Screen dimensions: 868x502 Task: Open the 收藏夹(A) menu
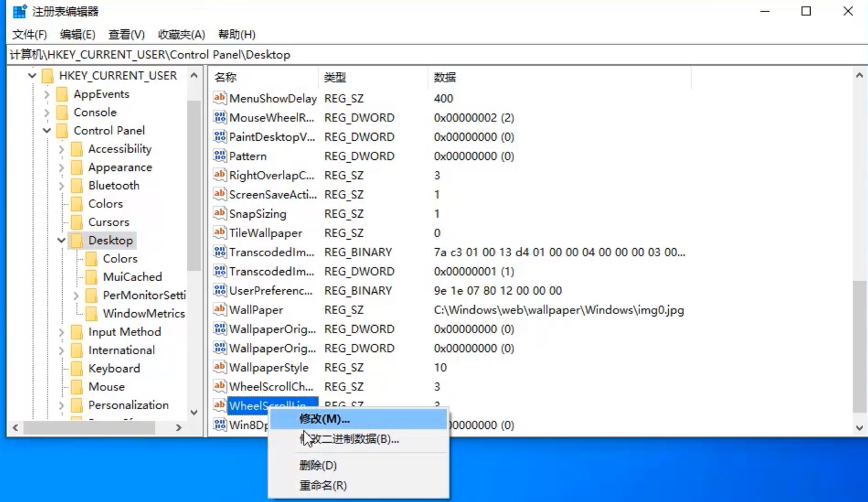[x=181, y=34]
